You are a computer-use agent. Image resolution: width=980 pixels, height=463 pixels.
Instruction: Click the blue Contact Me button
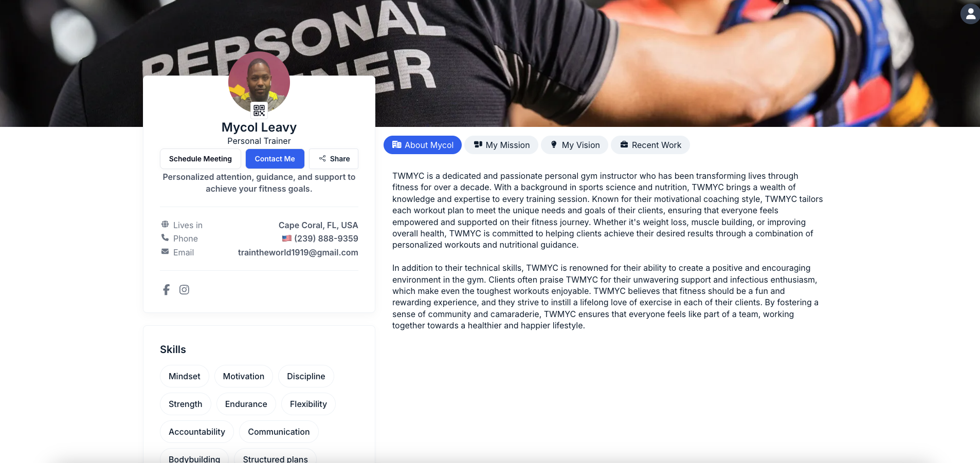coord(275,159)
